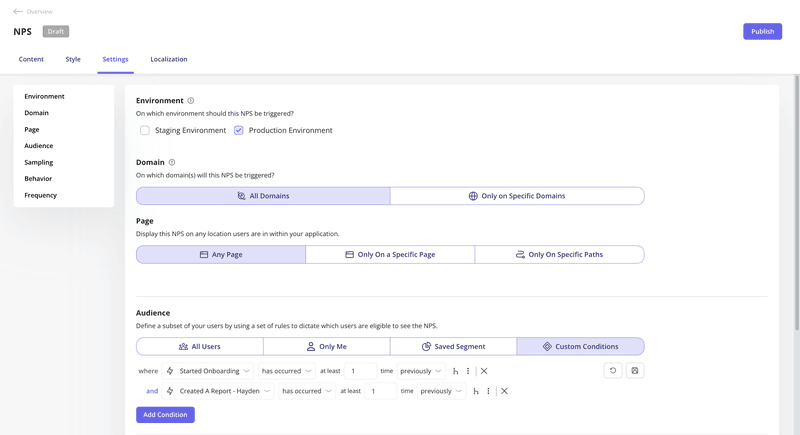Remove the Started Onboarding condition
Viewport: 800px width, 435px height.
(484, 371)
